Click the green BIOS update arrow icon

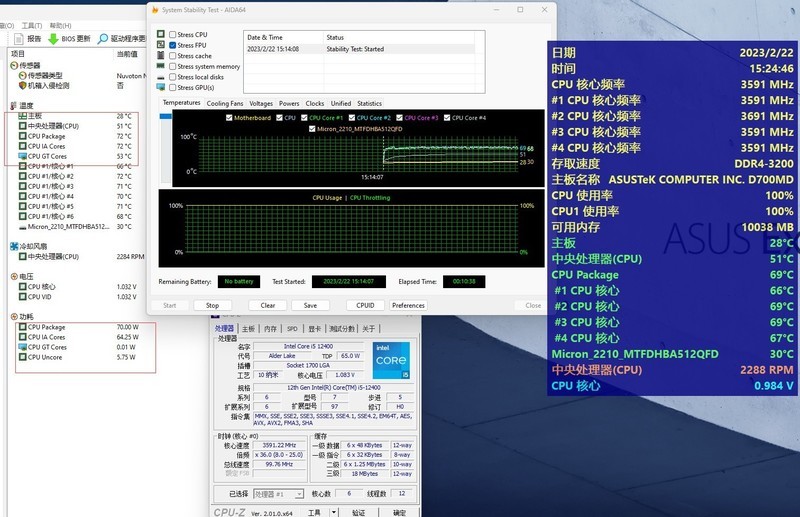click(x=53, y=39)
